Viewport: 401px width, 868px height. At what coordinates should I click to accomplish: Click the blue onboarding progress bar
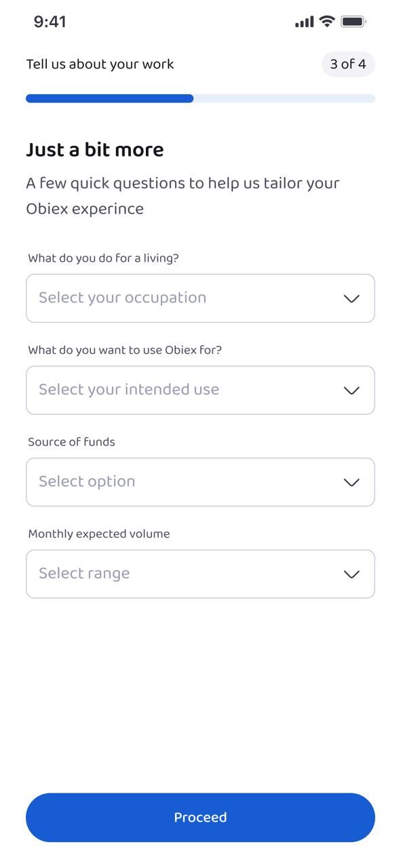point(109,98)
